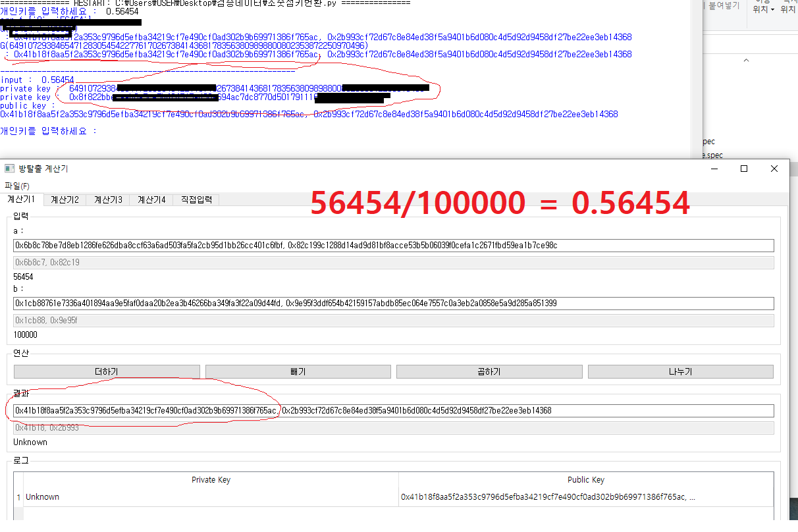Click the greyed result field 0x41b18, 0x2b993
Viewport: 798px width, 532px height.
[x=394, y=428]
